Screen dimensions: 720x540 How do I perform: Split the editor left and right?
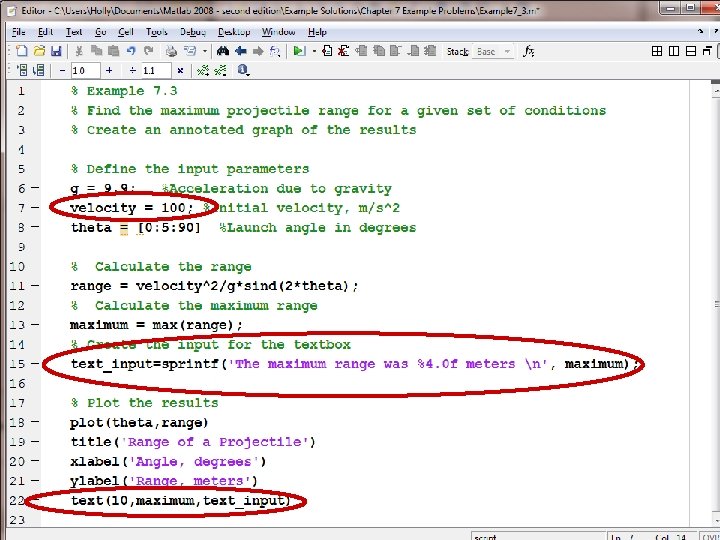tap(674, 51)
